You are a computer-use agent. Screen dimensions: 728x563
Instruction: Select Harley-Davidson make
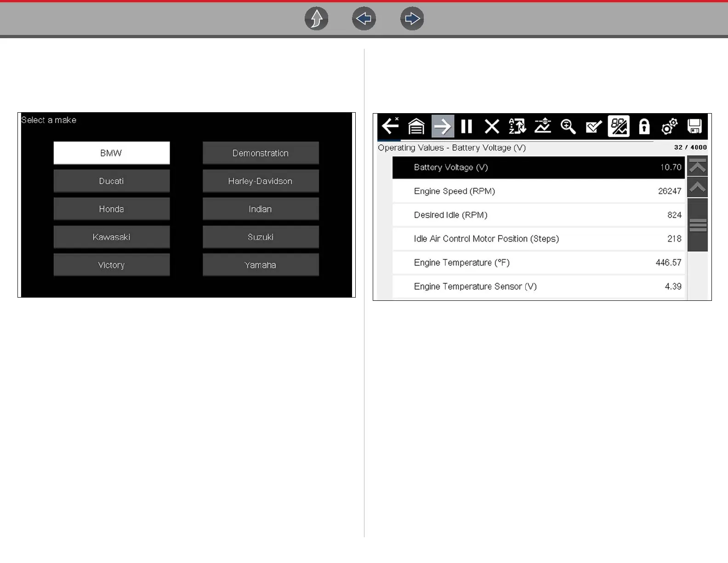(261, 181)
